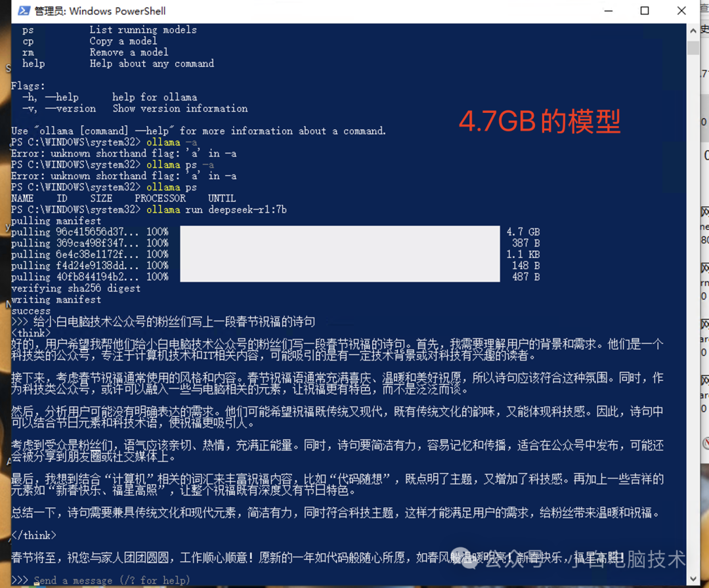Click the 'pulling manifest' line
709x588 pixels.
click(x=56, y=221)
